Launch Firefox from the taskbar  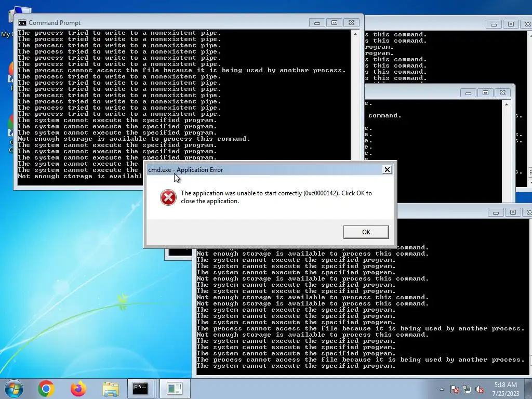click(x=78, y=389)
